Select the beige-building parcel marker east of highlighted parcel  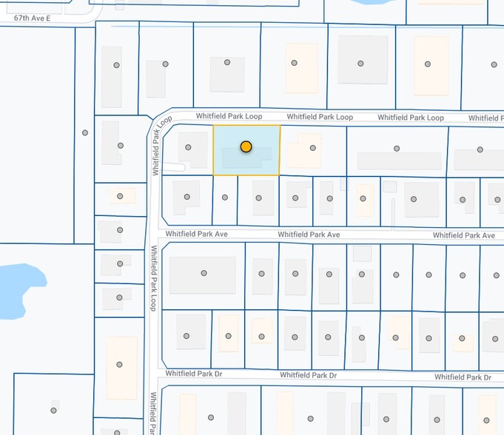313,148
